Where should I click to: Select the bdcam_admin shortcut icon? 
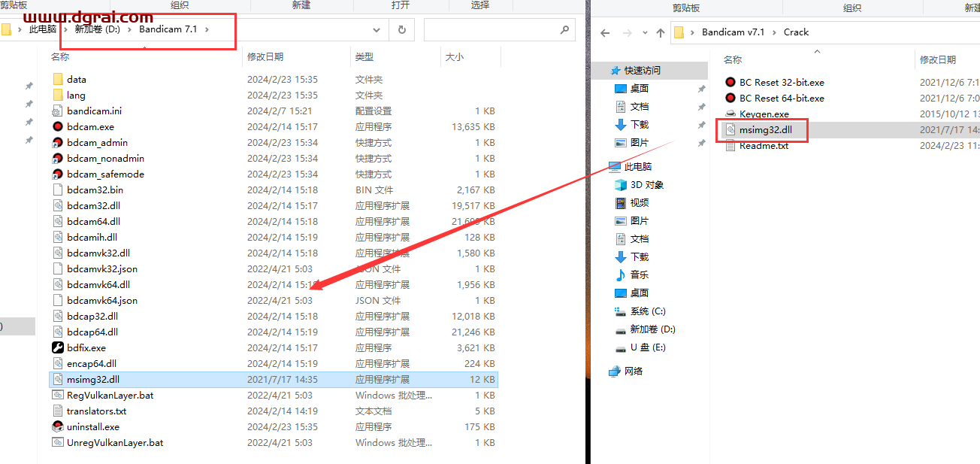tap(58, 142)
